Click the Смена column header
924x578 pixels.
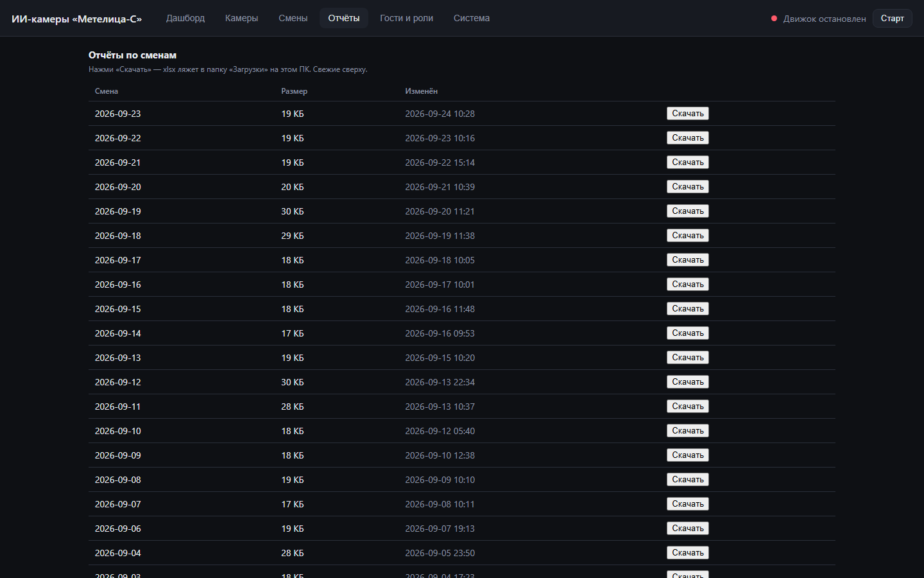tap(107, 91)
